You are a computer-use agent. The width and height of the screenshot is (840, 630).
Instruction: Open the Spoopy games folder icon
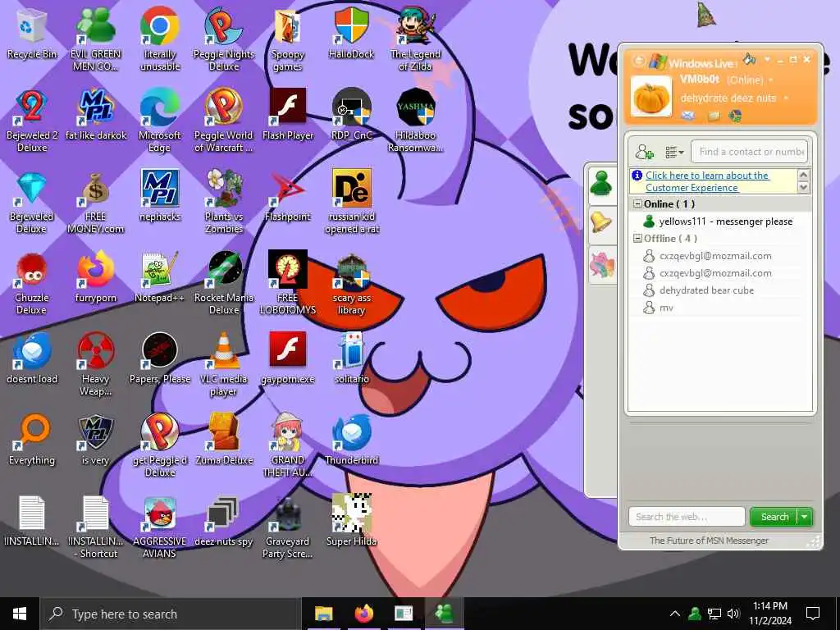click(x=288, y=39)
